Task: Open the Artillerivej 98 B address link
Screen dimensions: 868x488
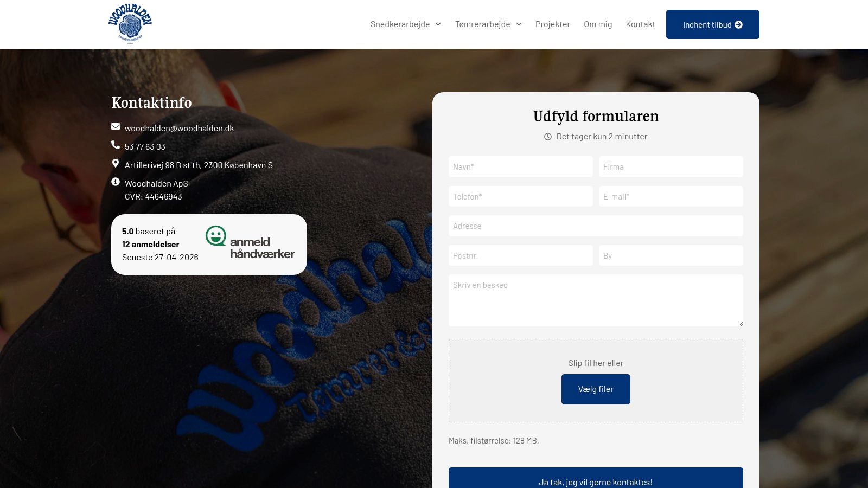Action: click(199, 165)
